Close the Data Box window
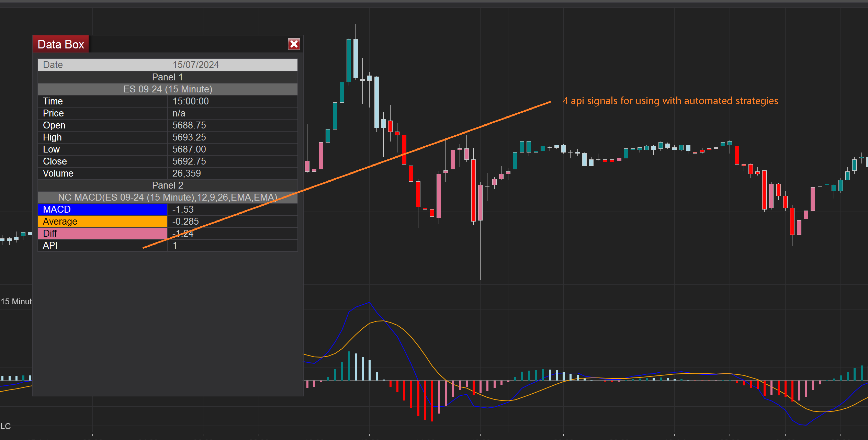 [x=294, y=44]
